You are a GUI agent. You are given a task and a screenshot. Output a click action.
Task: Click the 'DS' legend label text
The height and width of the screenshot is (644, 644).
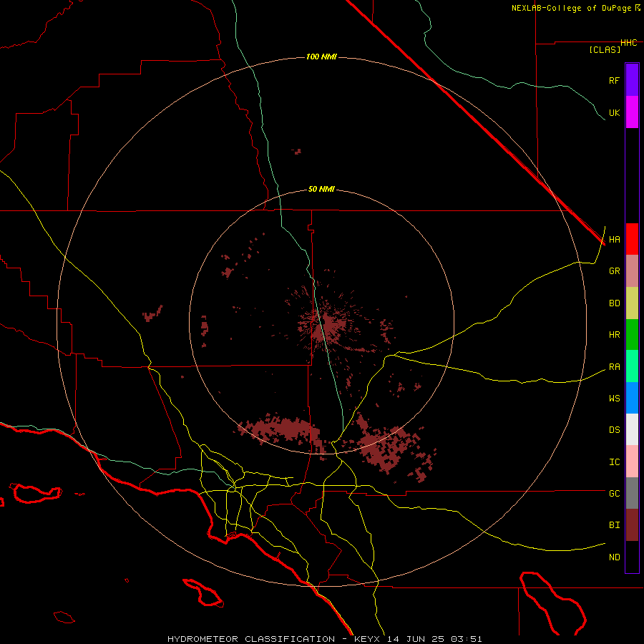(x=614, y=430)
